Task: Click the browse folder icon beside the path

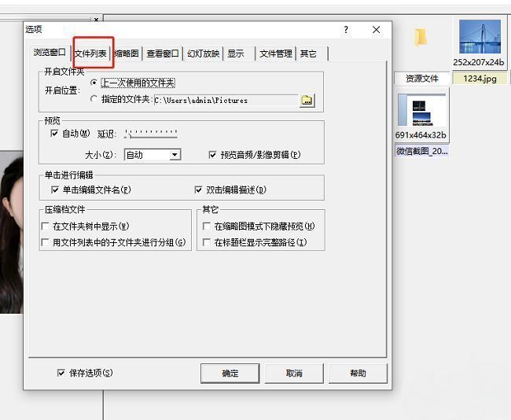Action: pyautogui.click(x=307, y=100)
